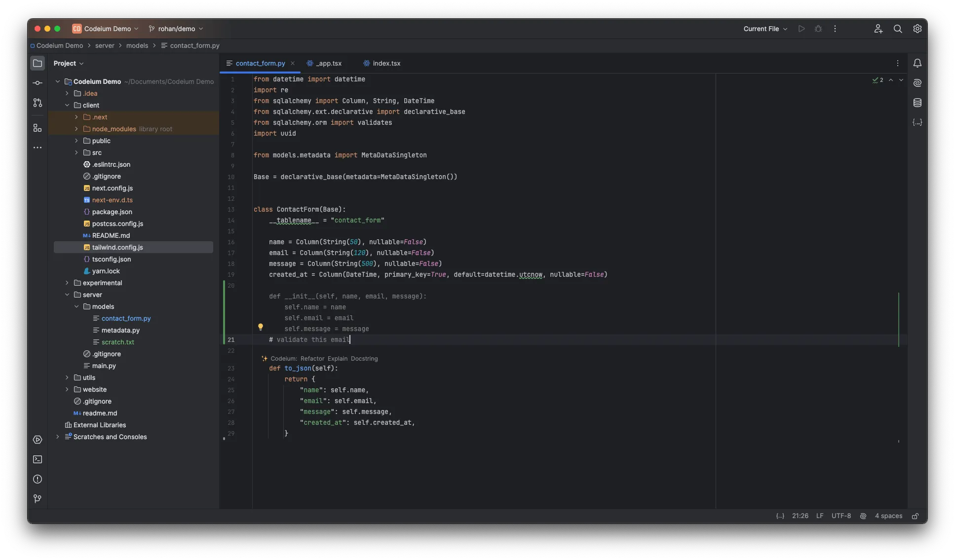Click the models breadcrumb
This screenshot has height=560, width=955.
tap(137, 45)
